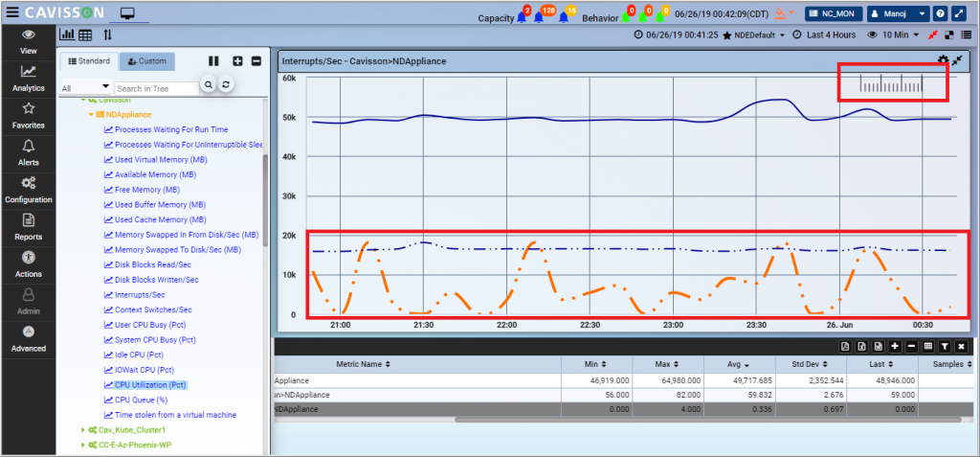
Task: Click the bar chart graph view icon
Action: pyautogui.click(x=66, y=35)
